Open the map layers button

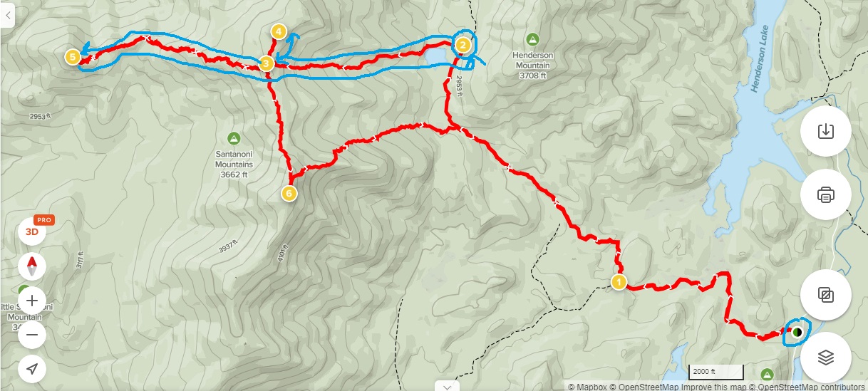tap(825, 358)
